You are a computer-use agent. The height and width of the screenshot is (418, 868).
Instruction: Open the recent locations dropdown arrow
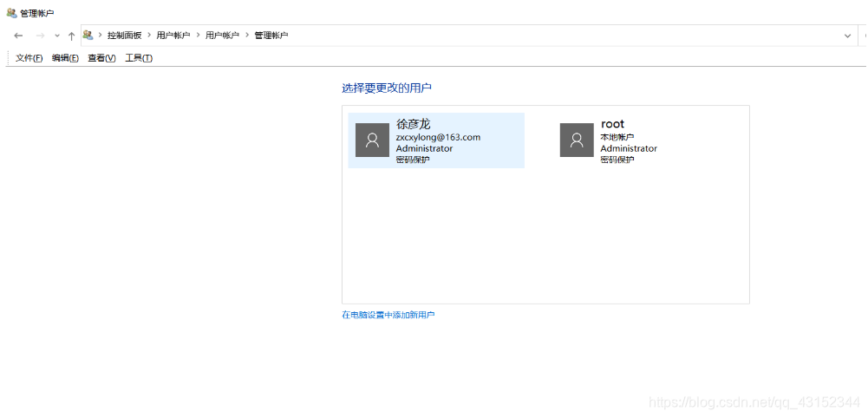pos(56,36)
